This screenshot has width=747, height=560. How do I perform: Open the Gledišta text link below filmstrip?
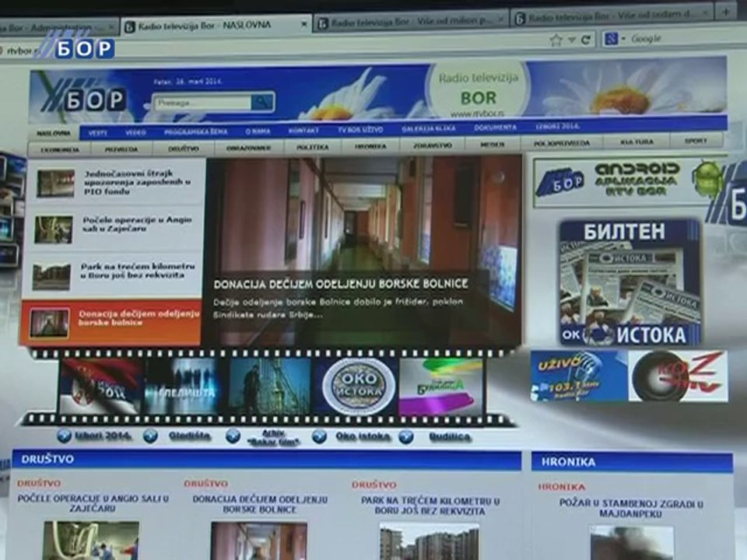coord(190,436)
